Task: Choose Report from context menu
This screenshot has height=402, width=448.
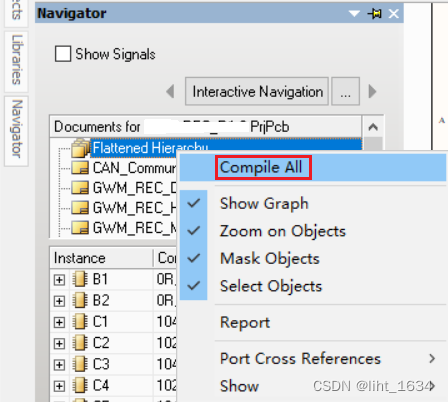Action: point(313,322)
